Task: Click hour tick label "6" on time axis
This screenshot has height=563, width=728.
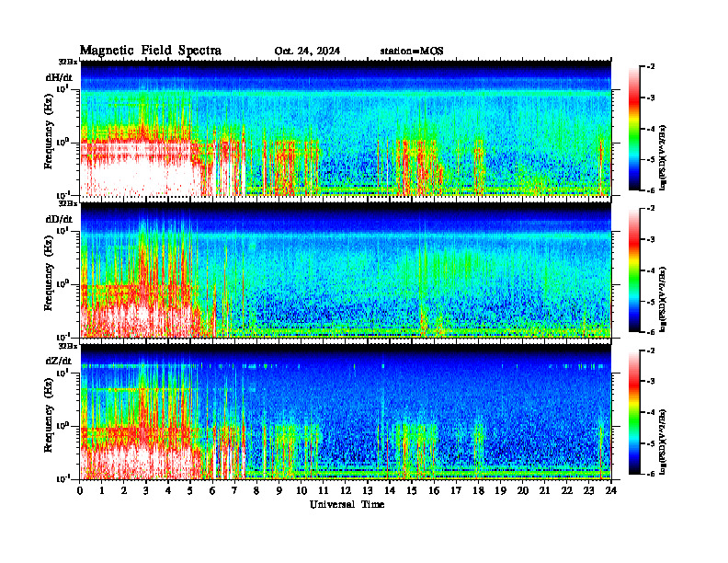Action: pos(212,490)
